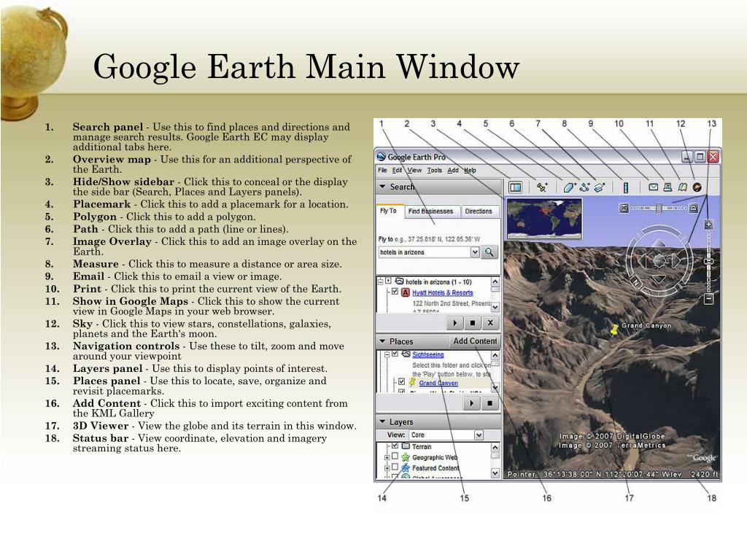Viewport: 747px width, 560px height.
Task: Click the stop button in Places panel
Action: click(489, 403)
